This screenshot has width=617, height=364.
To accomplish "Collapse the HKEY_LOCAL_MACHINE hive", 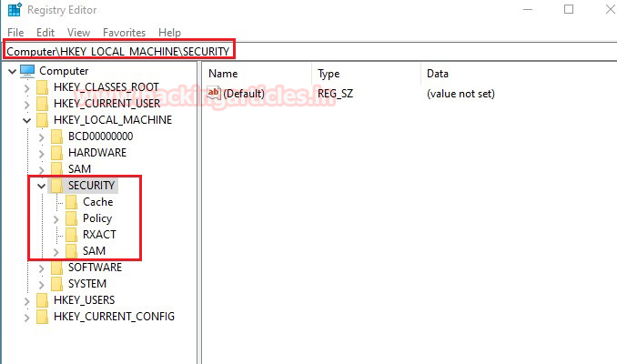I will [26, 120].
